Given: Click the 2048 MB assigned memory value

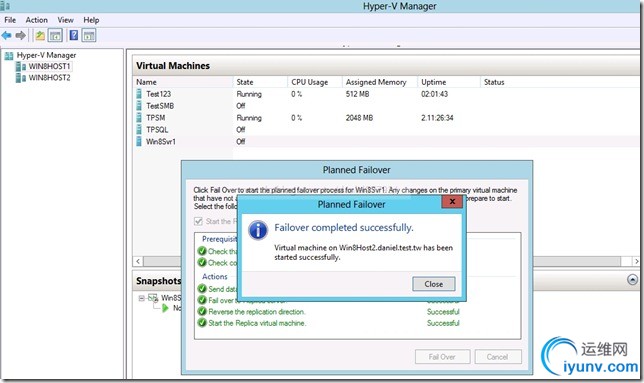Looking at the screenshot, I should tap(359, 118).
